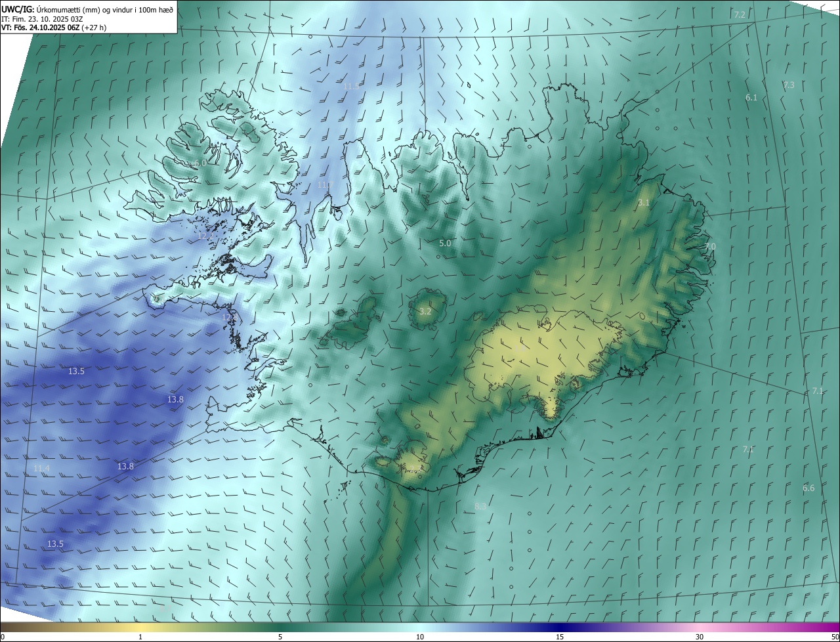
Task: Click the colour scale tick labelled 10
Action: pos(420,637)
